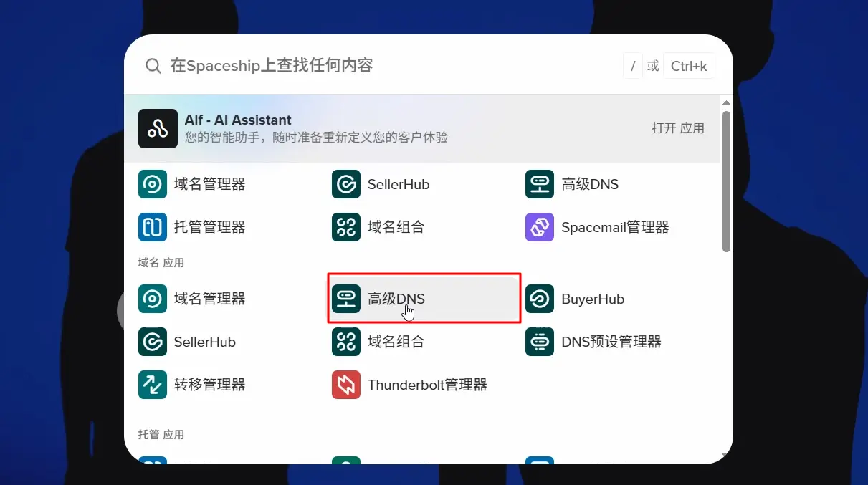868x485 pixels.
Task: Click the scrollbar up arrow
Action: 726,103
